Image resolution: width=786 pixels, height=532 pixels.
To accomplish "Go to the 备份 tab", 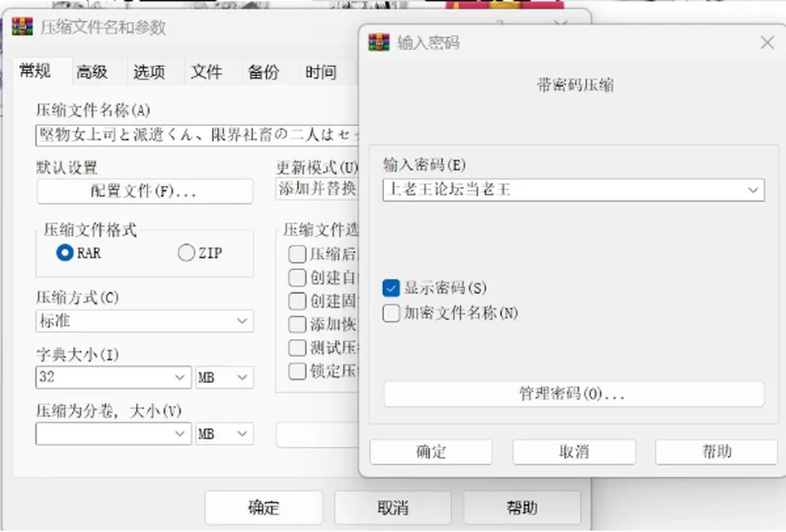I will click(x=263, y=72).
